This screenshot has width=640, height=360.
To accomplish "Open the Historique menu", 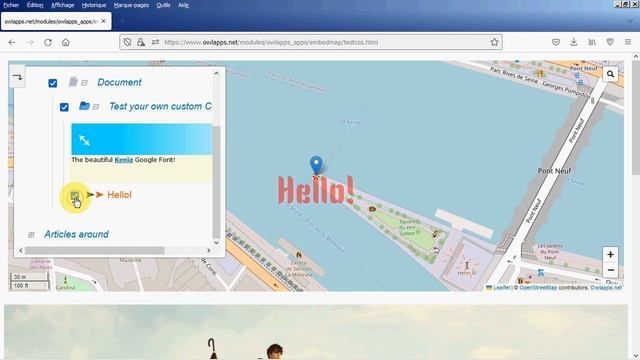I will point(94,5).
